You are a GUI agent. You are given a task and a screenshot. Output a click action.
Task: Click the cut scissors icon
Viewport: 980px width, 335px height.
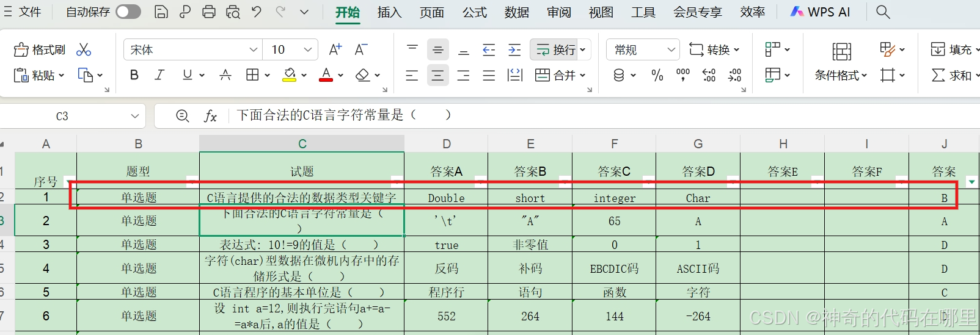tap(84, 49)
